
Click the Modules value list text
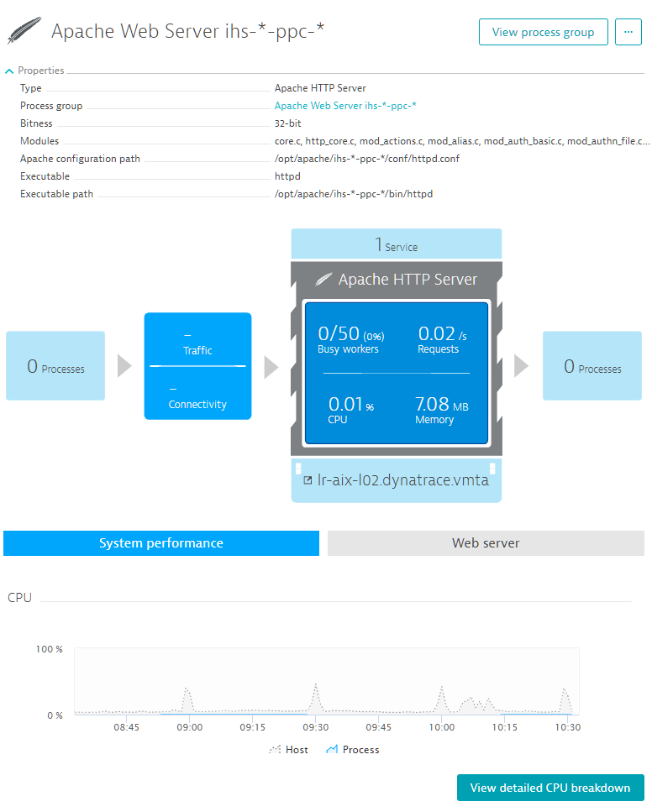click(461, 141)
